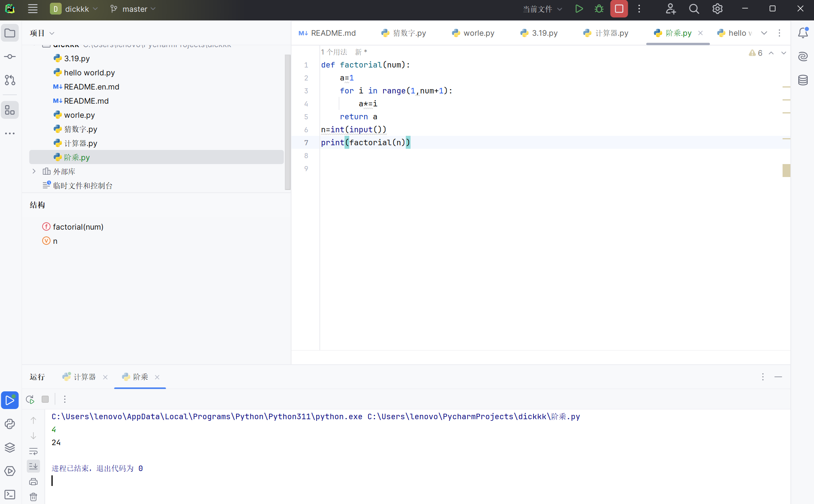Open the master branch dropdown
The width and height of the screenshot is (814, 504).
[x=134, y=9]
